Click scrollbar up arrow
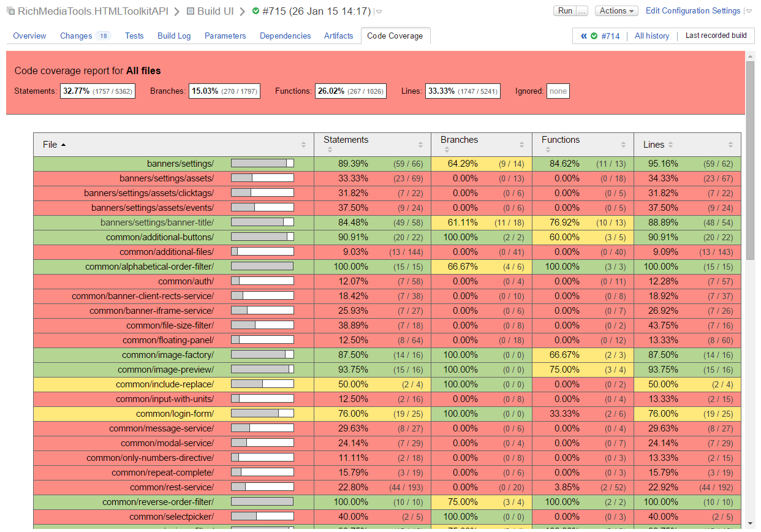This screenshot has height=532, width=761. 751,56
